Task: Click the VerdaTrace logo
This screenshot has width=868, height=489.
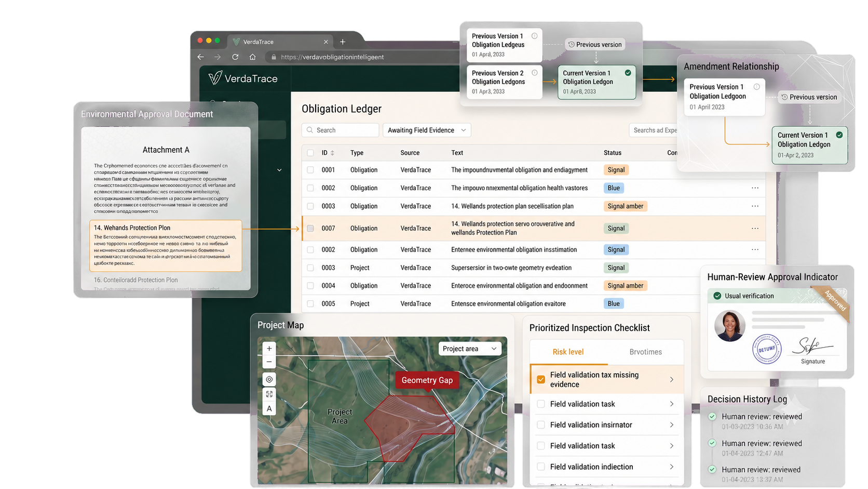Action: pos(243,78)
